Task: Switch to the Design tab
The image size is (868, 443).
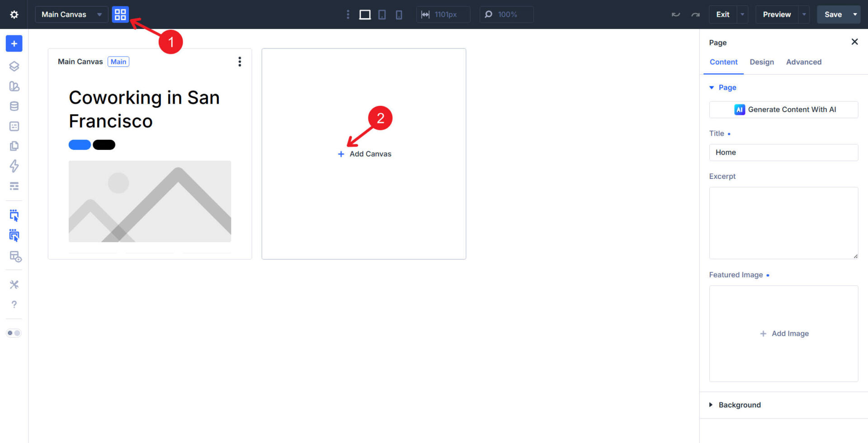Action: tap(762, 62)
